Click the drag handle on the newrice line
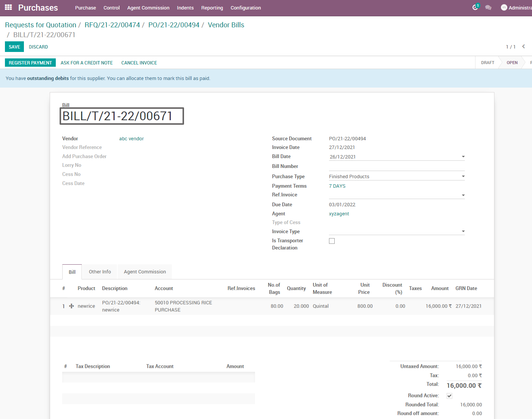The width and height of the screenshot is (532, 419). (71, 306)
